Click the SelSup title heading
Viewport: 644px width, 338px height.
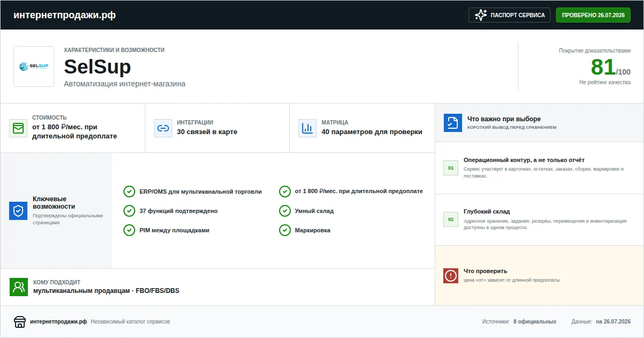(x=97, y=67)
